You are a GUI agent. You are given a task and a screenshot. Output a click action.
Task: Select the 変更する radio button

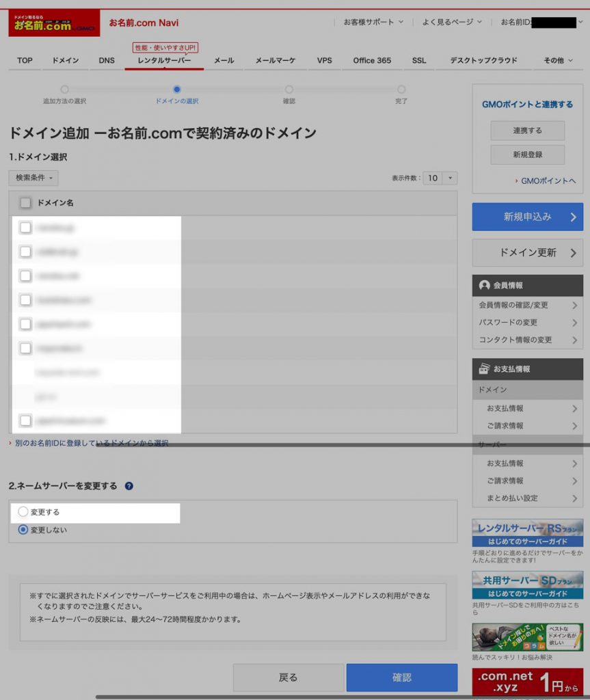(x=23, y=511)
